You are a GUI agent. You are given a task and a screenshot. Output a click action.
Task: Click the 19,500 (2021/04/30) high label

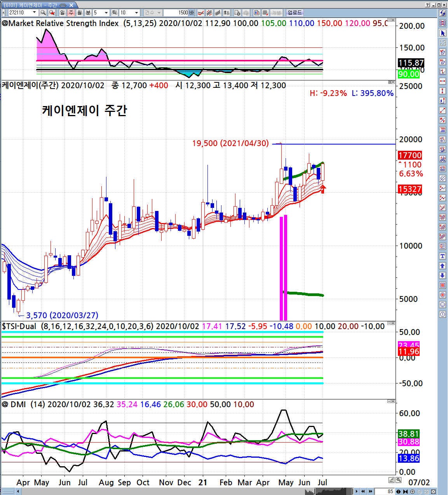point(230,143)
